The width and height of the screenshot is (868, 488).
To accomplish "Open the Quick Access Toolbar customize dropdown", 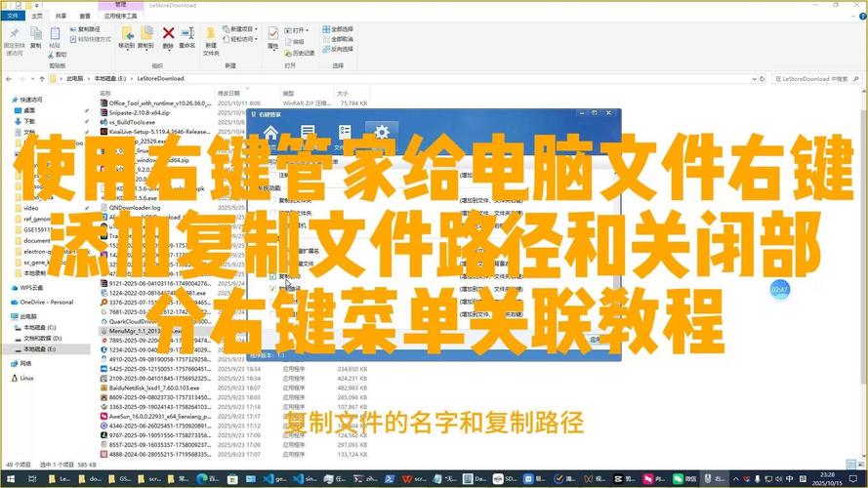I will point(37,5).
